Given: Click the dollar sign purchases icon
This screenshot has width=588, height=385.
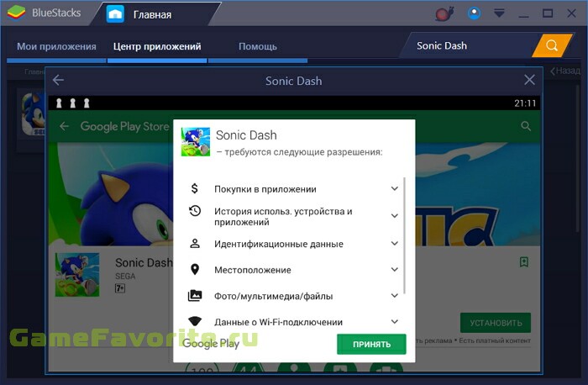Looking at the screenshot, I should pos(194,188).
